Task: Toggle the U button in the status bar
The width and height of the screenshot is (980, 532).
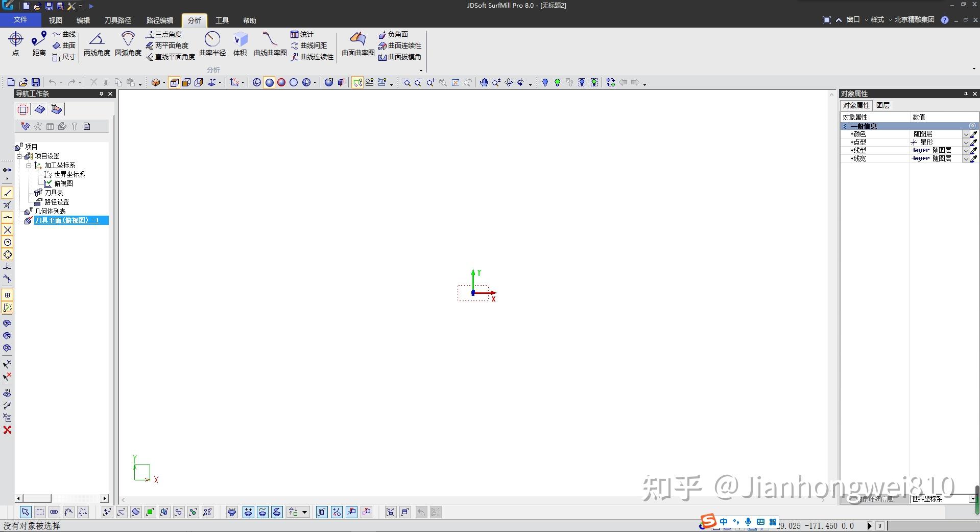Action: click(x=880, y=526)
